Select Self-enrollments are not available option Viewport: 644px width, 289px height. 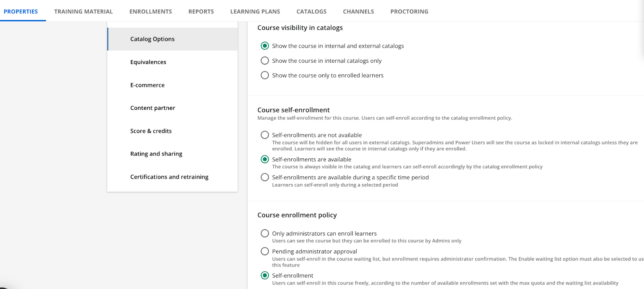[265, 135]
